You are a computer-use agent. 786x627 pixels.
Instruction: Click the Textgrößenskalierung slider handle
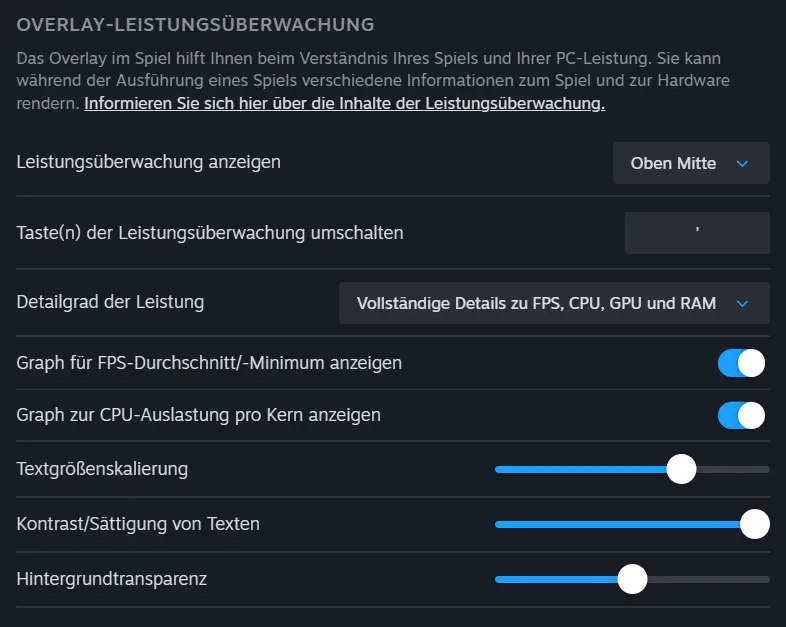(681, 468)
